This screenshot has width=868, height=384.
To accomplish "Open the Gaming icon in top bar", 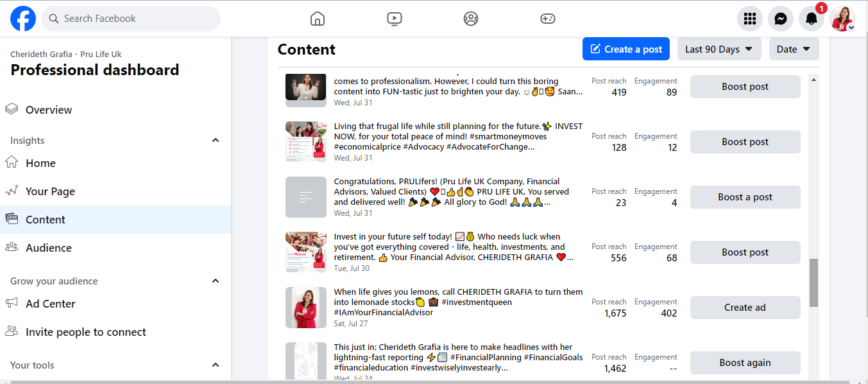I will tap(547, 19).
